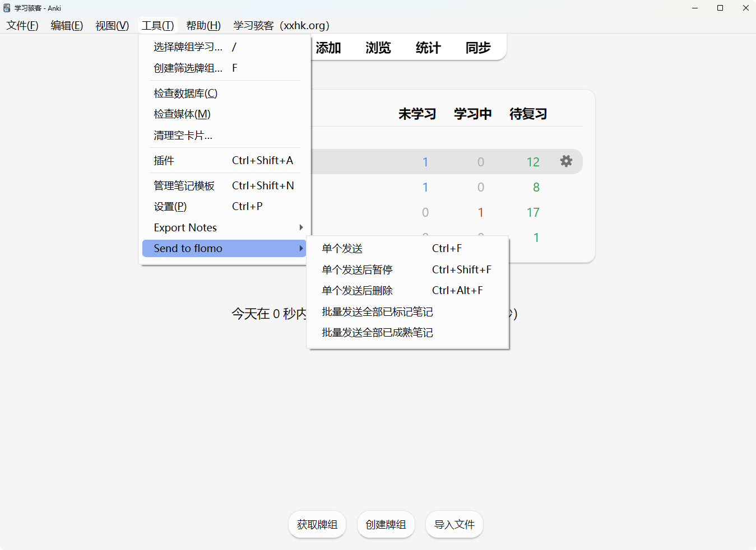Click the 获取牌组 button
Viewport: 756px width, 550px height.
click(317, 524)
